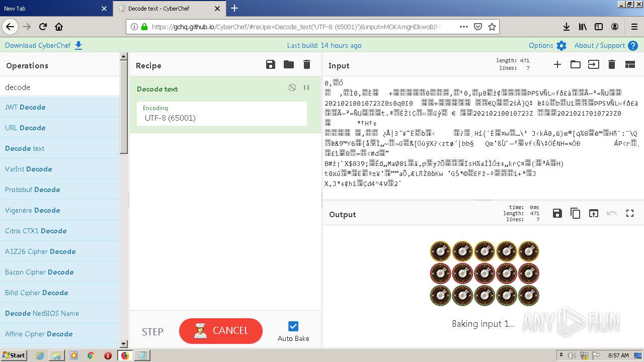Screen dimensions: 644x362
Task: Set breakpoint on Decode text operation
Action: coord(306,87)
